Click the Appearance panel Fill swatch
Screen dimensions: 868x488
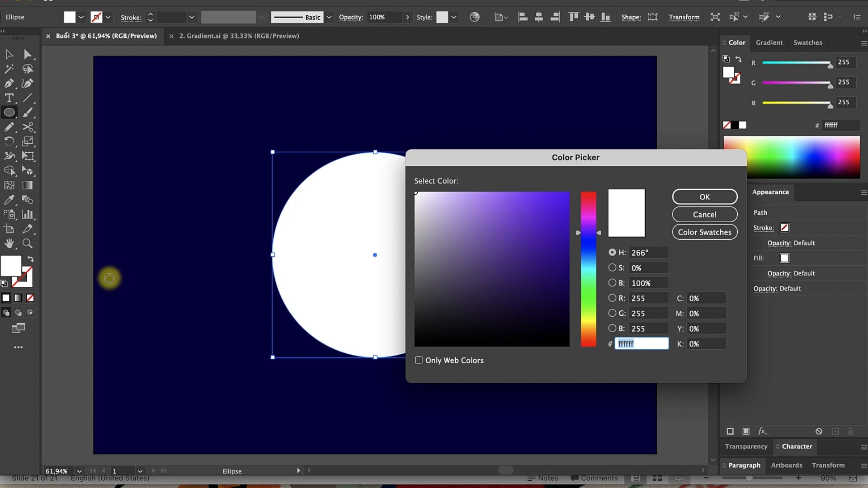(784, 258)
